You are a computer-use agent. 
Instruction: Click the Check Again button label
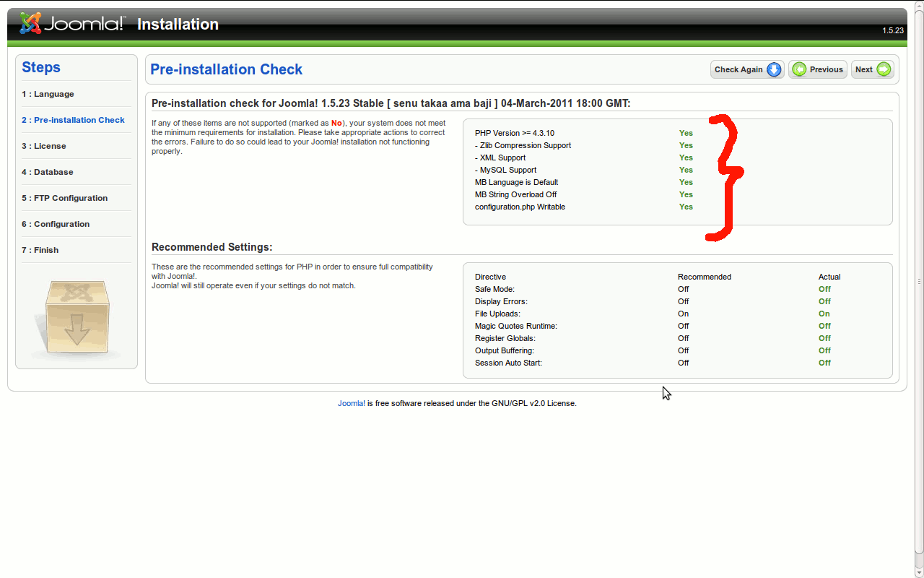coord(738,69)
